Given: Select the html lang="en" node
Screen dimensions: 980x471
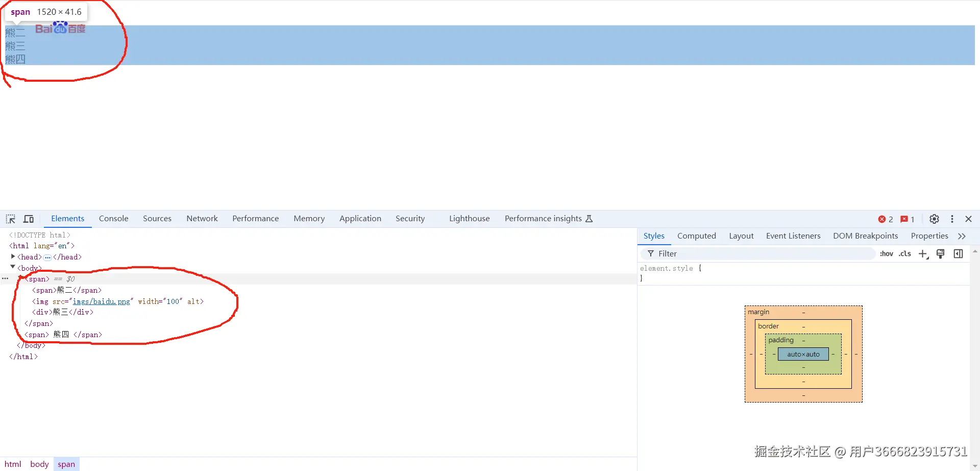Looking at the screenshot, I should coord(42,246).
